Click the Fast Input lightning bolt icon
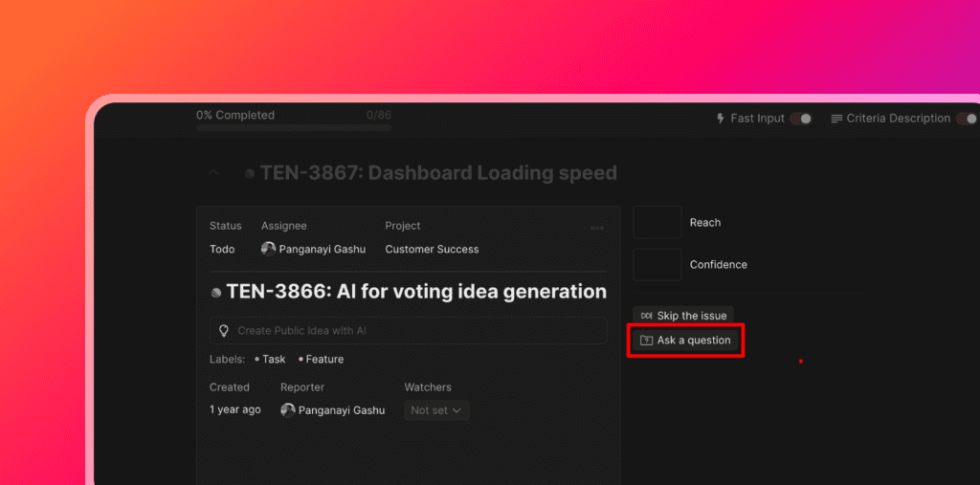 pos(721,119)
